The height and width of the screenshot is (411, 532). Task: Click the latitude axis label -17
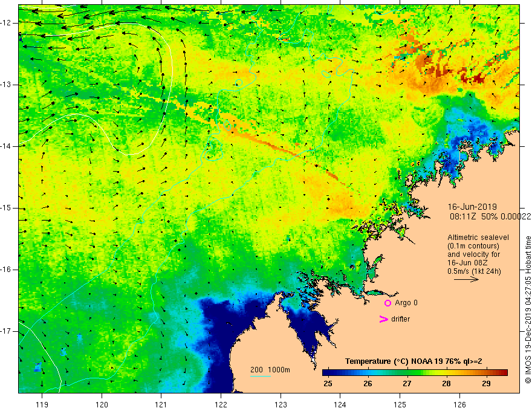[x=7, y=331]
